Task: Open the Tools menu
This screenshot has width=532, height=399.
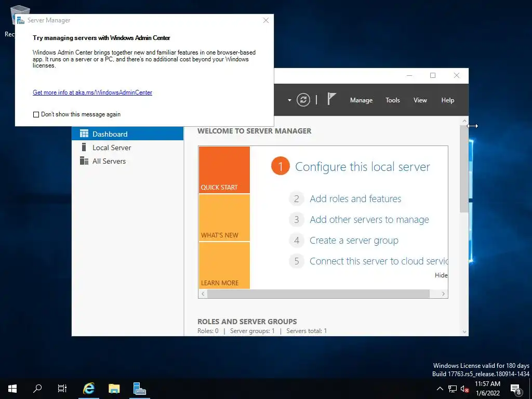Action: [x=393, y=100]
